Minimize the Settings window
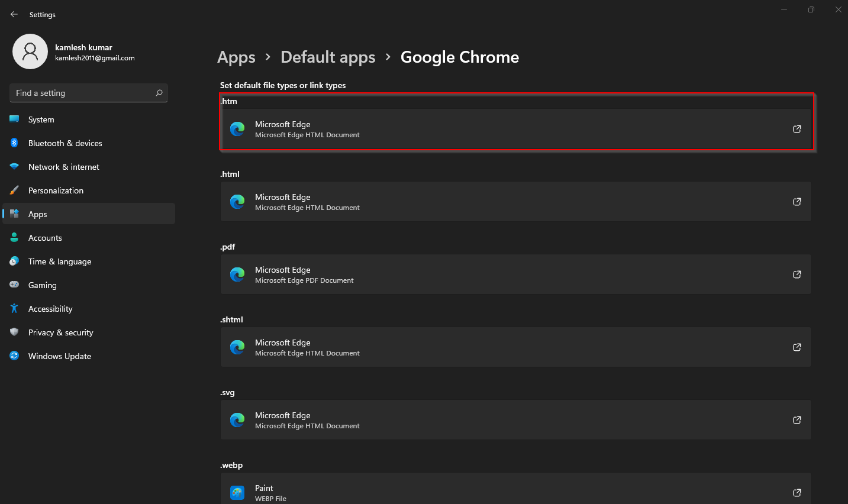Image resolution: width=848 pixels, height=504 pixels. point(784,9)
